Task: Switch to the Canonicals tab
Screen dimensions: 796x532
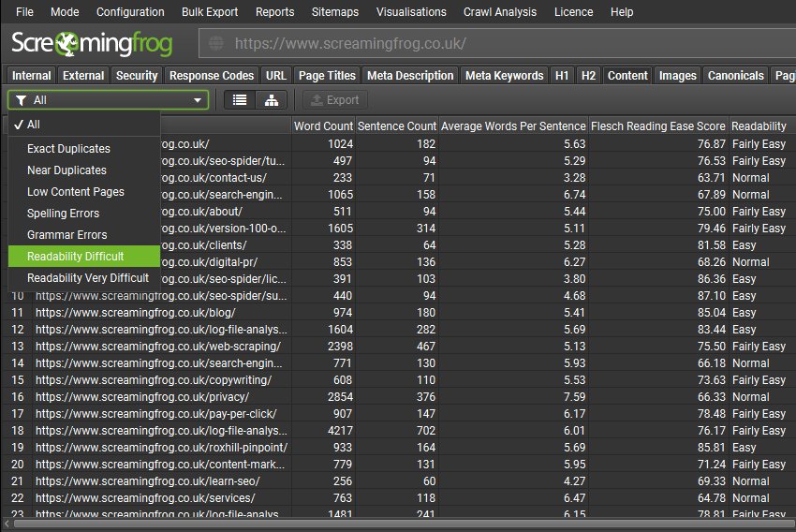Action: point(735,76)
